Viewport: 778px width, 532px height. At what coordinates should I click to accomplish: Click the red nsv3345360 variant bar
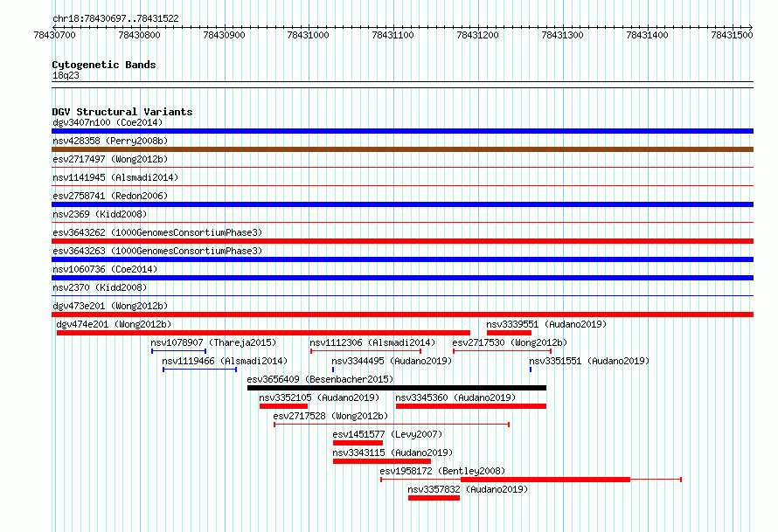pos(471,406)
